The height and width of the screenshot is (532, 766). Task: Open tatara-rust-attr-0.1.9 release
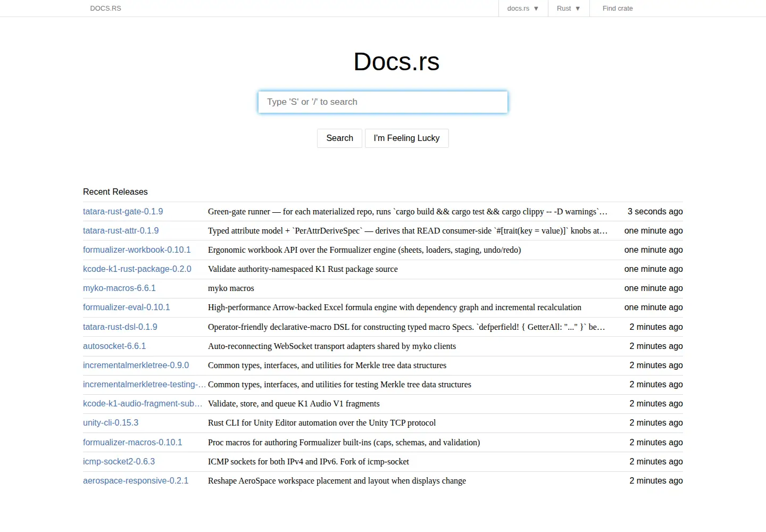click(x=121, y=231)
